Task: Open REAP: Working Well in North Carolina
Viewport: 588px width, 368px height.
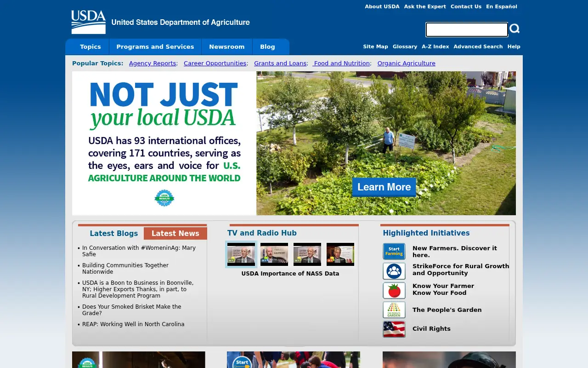Action: [133, 324]
